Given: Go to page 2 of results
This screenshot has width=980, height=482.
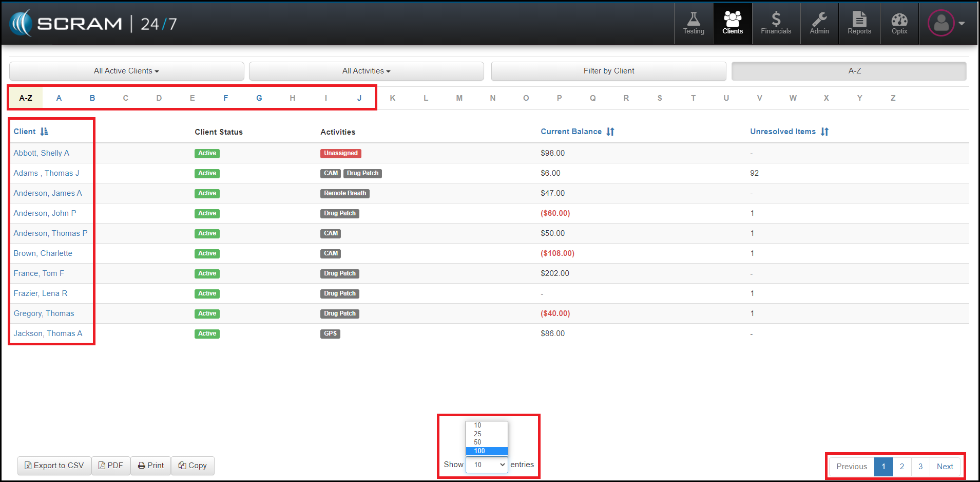Looking at the screenshot, I should pos(902,467).
